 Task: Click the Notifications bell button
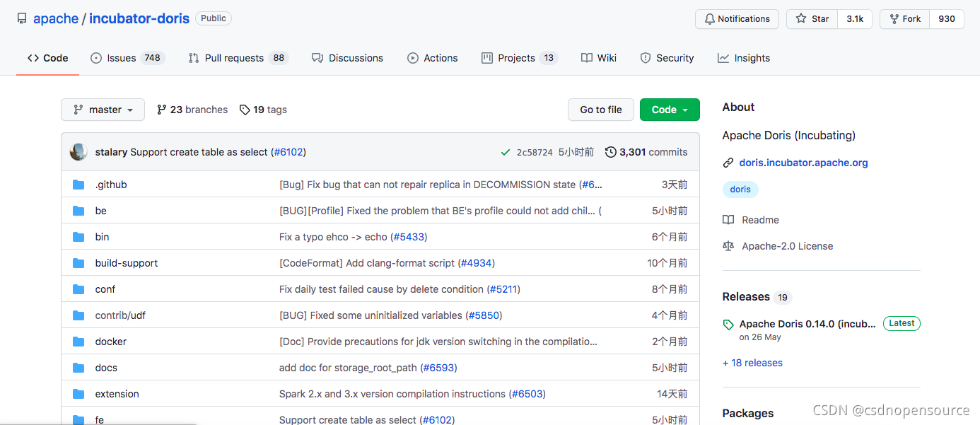[737, 19]
